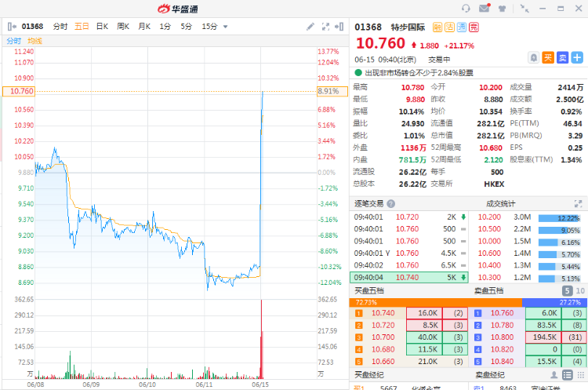Open the messages envelope icon
Viewport: 588px width, 390px height.
pos(485,8)
